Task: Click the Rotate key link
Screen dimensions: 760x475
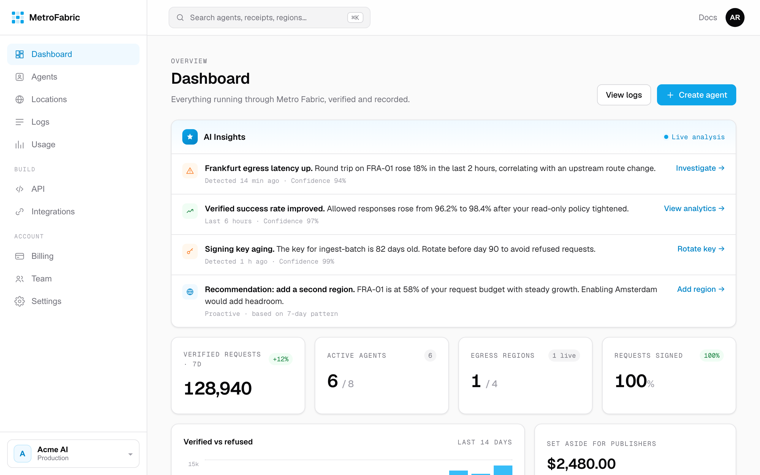Action: tap(701, 249)
